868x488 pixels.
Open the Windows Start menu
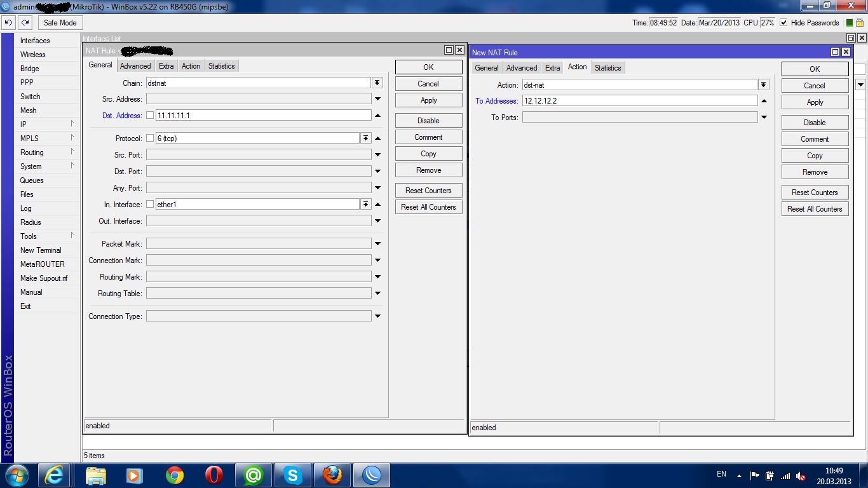coord(17,475)
